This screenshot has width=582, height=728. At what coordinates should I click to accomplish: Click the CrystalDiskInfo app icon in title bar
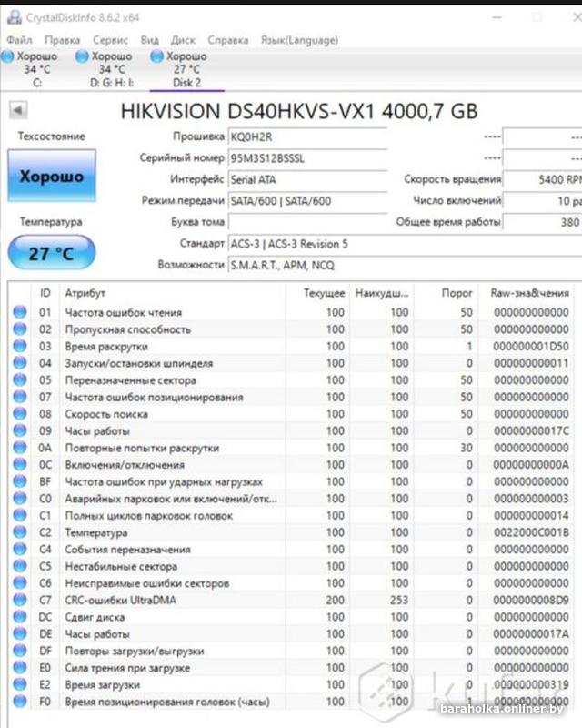15,17
